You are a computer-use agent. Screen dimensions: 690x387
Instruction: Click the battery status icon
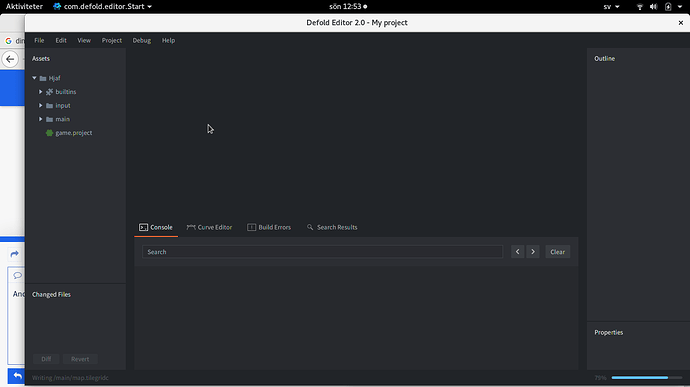[668, 7]
